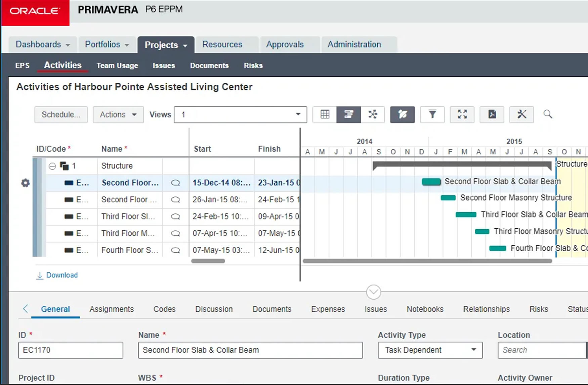Open the Notebooks detail tab

[x=425, y=309]
